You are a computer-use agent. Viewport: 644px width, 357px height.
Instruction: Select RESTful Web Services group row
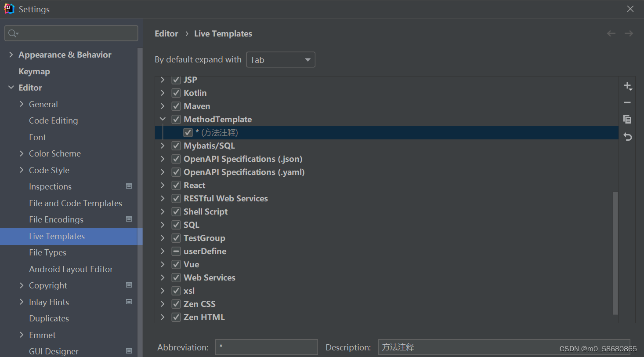click(387, 198)
